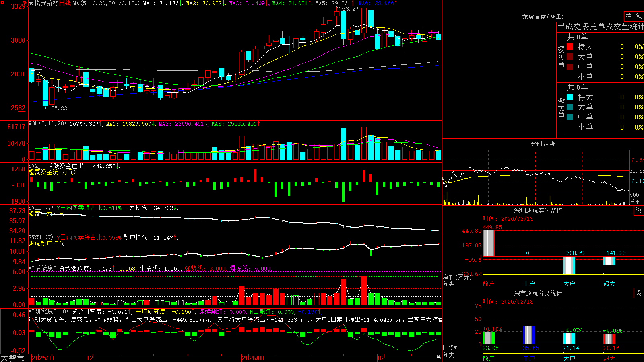Click the 深市超赢分类统计 panel title
The height and width of the screenshot is (362, 644).
pyautogui.click(x=538, y=293)
